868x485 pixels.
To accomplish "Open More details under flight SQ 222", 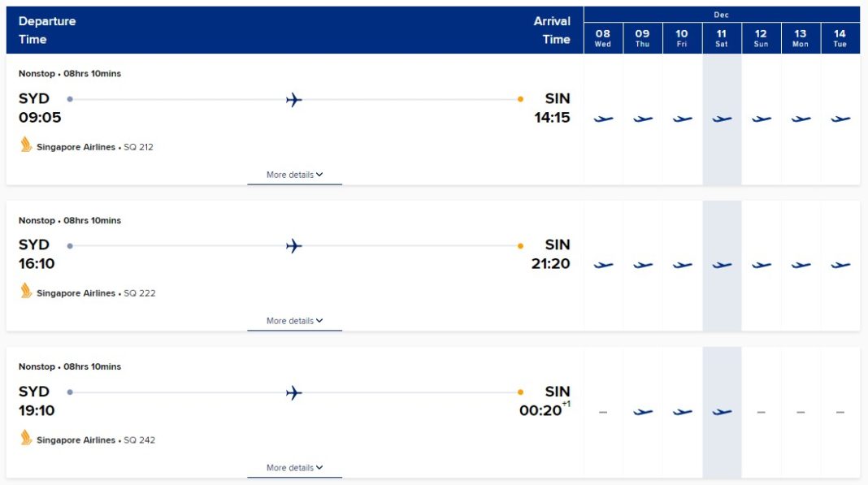I will pyautogui.click(x=293, y=320).
